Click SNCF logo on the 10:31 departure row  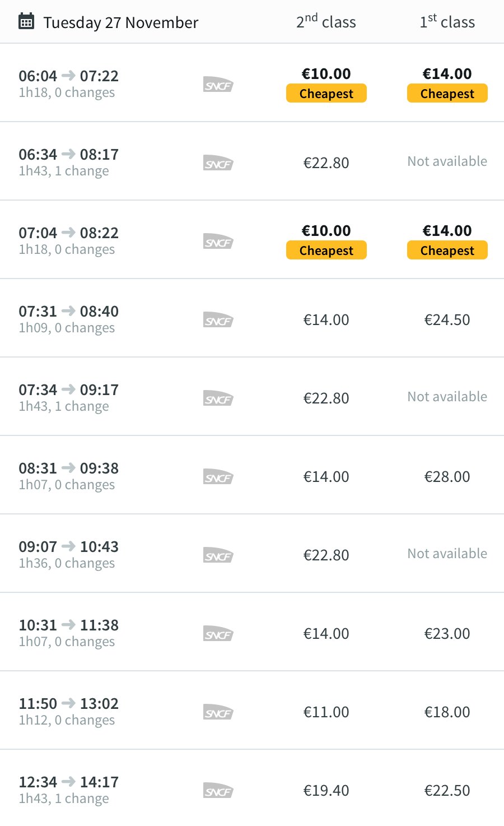[x=218, y=634]
